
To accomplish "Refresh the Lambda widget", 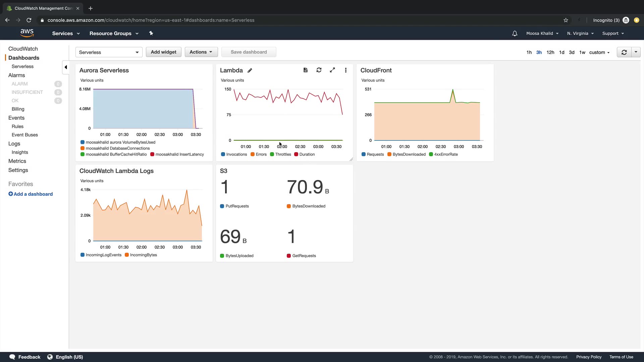I will pos(319,70).
